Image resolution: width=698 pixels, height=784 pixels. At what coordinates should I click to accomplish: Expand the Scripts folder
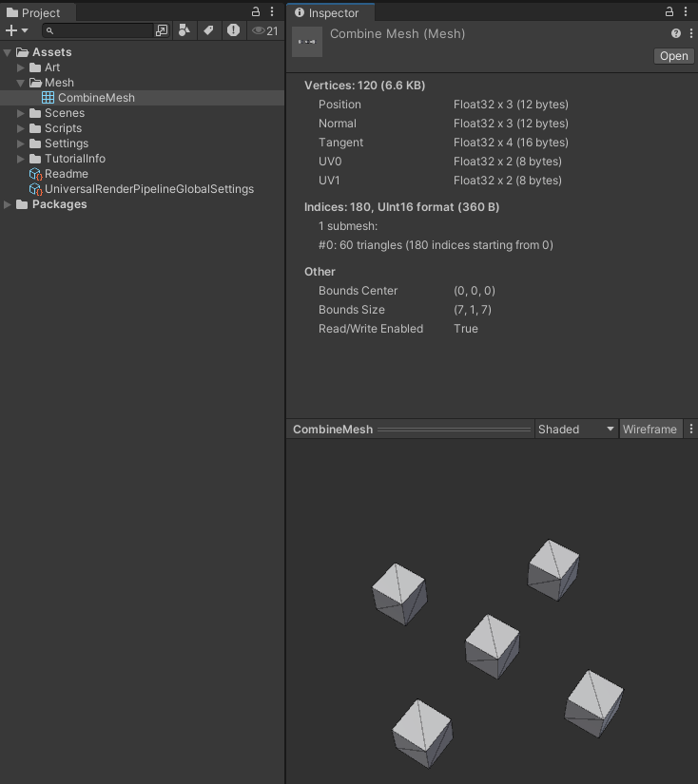pos(22,128)
